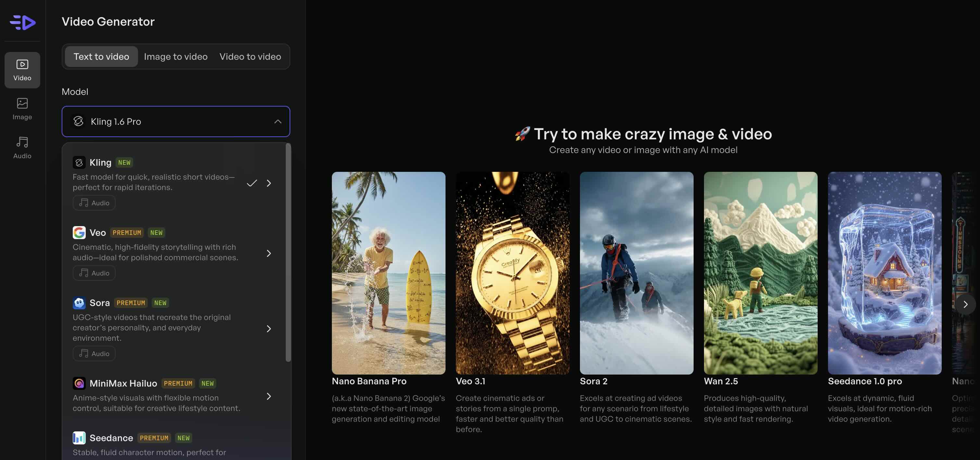Select the Sora model icon
The image size is (980, 460).
click(79, 303)
